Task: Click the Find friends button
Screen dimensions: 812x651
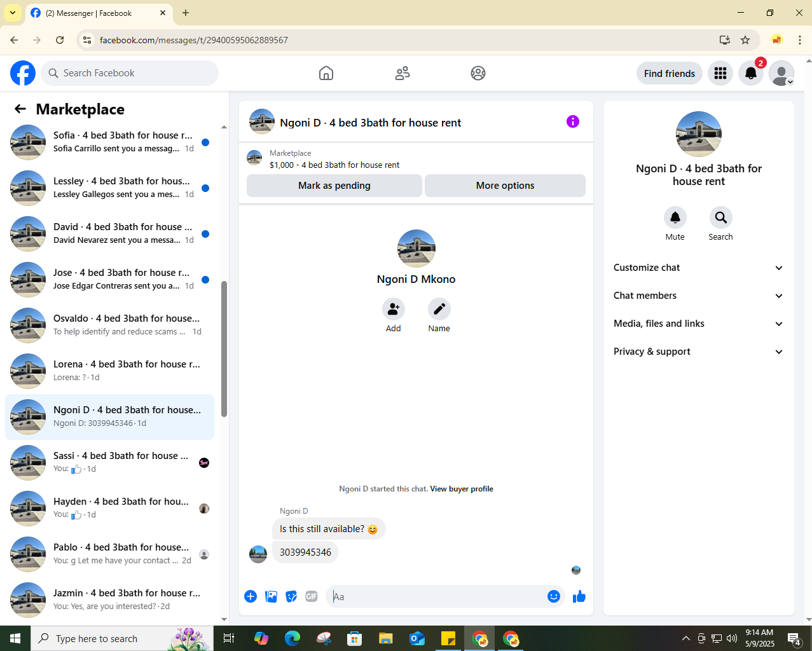Action: point(670,73)
